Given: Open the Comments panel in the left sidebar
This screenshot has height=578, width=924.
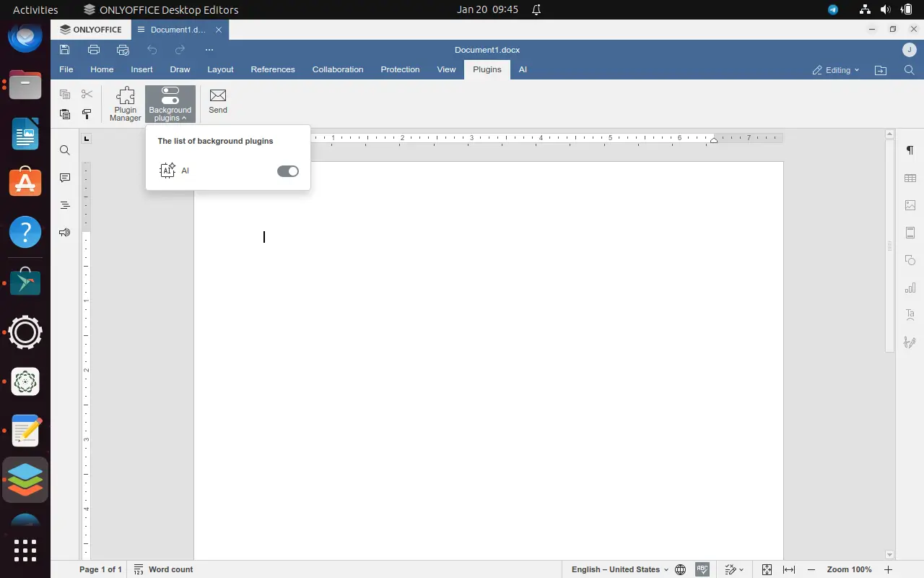Looking at the screenshot, I should point(65,178).
